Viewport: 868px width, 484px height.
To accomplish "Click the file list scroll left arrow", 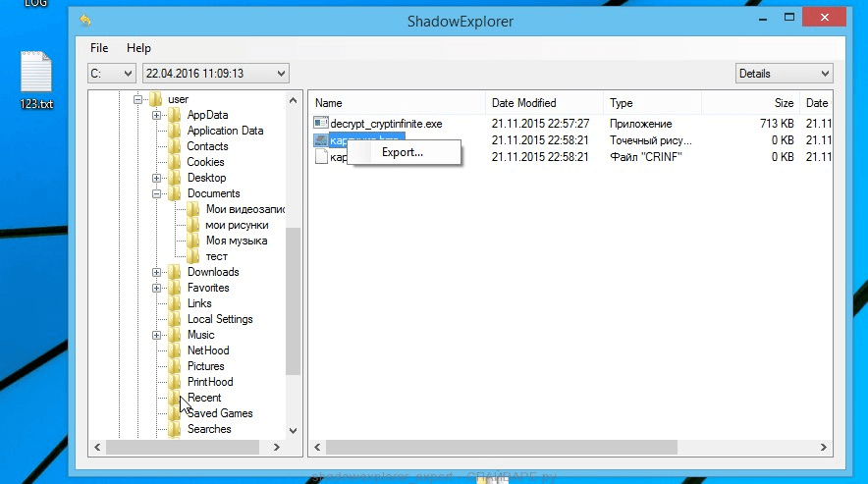I will [317, 447].
